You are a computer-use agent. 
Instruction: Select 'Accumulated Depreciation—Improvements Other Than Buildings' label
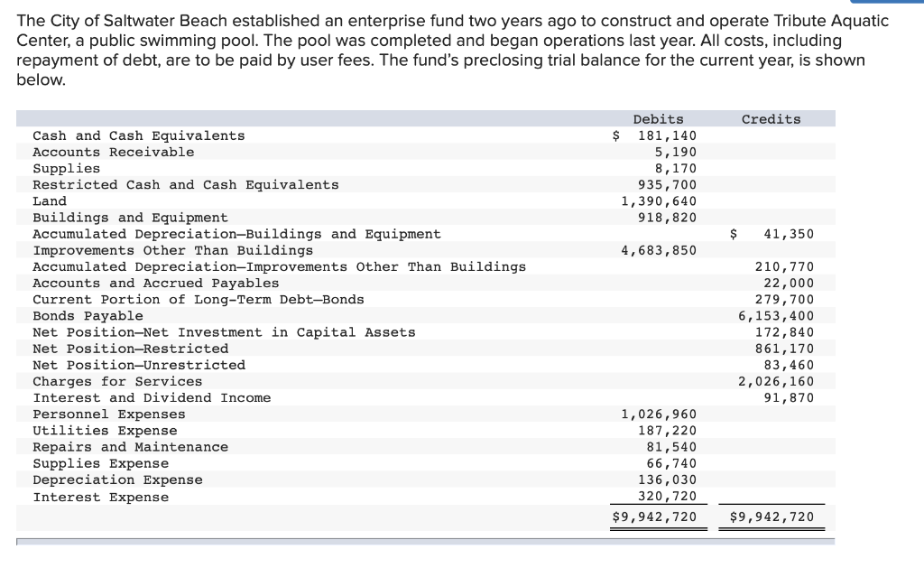tap(280, 266)
